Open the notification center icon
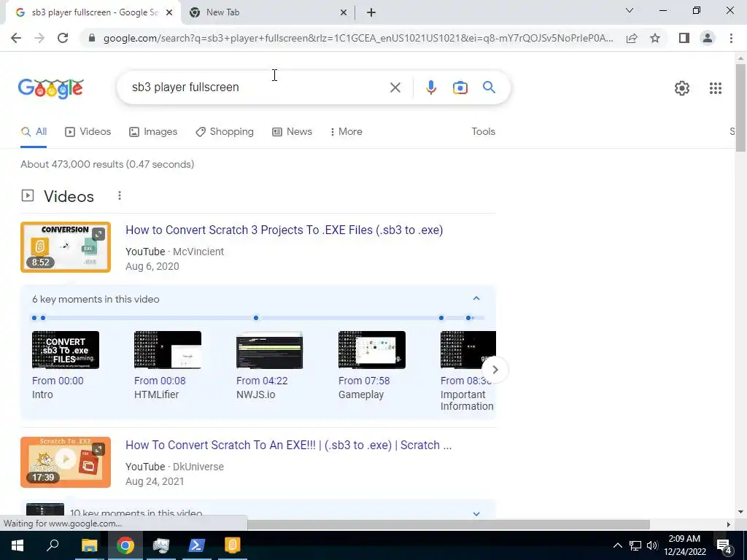The width and height of the screenshot is (747, 560). (x=724, y=545)
